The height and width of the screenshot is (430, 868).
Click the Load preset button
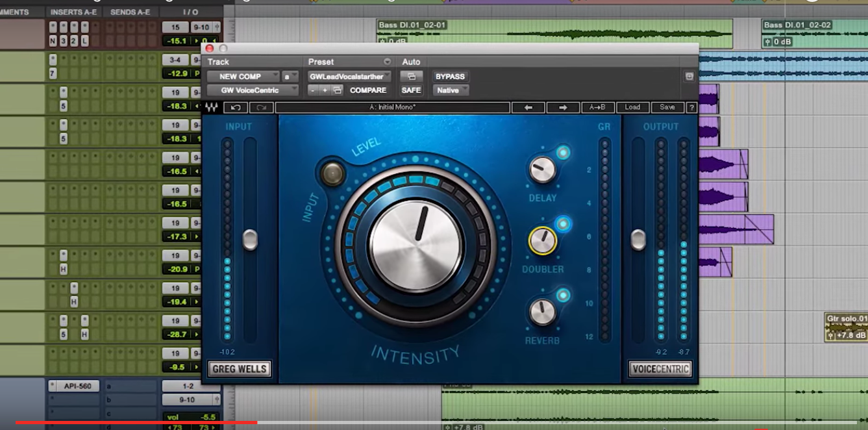[x=632, y=107]
